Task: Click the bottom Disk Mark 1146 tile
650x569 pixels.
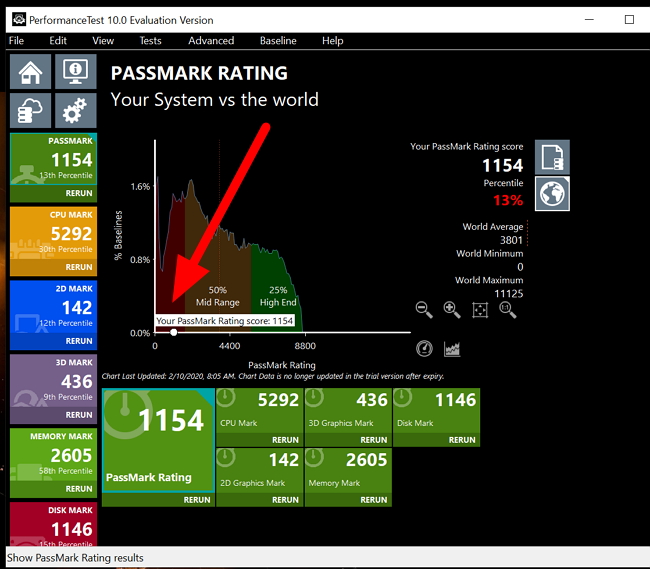Action: click(x=437, y=410)
